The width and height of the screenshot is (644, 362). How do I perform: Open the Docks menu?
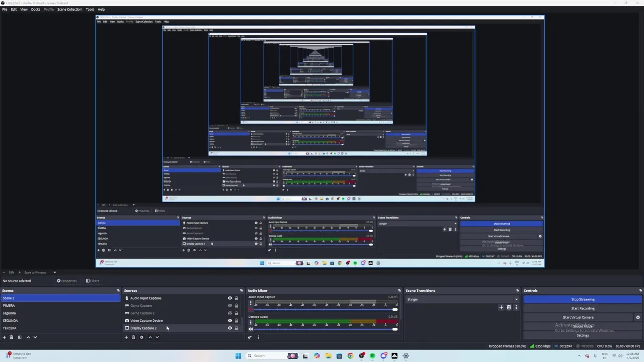point(36,9)
